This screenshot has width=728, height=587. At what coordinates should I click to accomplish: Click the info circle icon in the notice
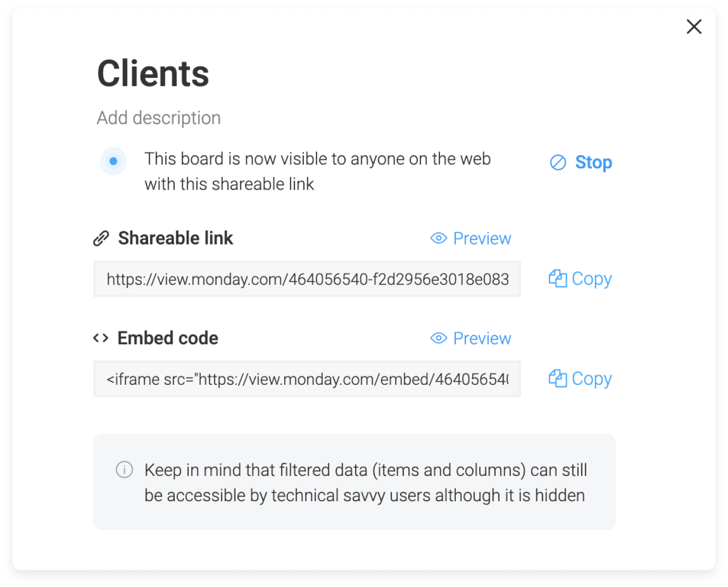(124, 469)
